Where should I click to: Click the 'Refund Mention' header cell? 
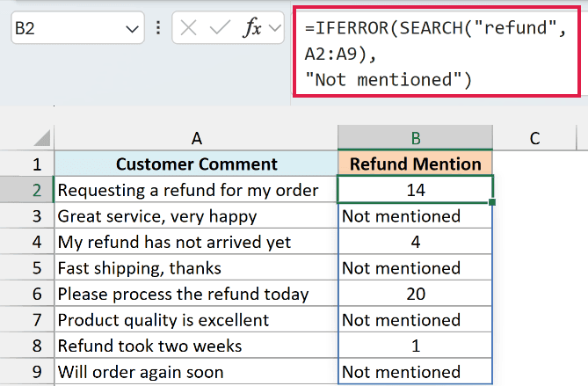click(x=415, y=164)
